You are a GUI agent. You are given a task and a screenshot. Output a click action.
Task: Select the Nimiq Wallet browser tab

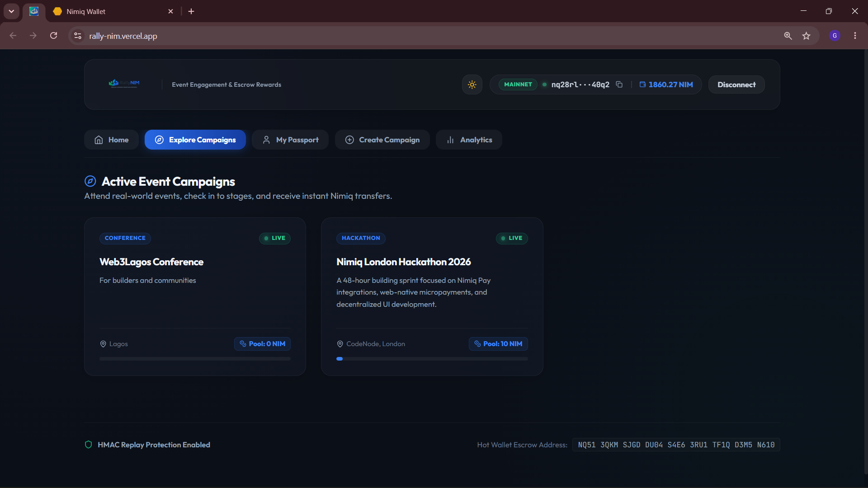pyautogui.click(x=113, y=11)
